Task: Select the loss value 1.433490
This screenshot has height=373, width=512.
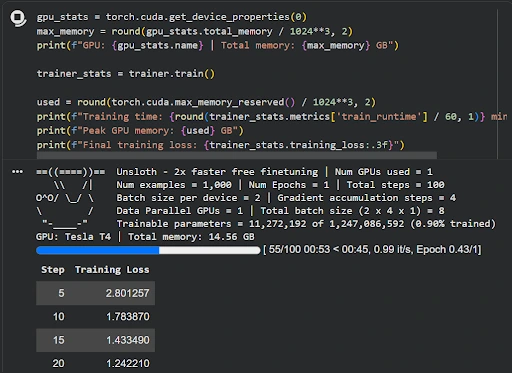Action: 128,340
